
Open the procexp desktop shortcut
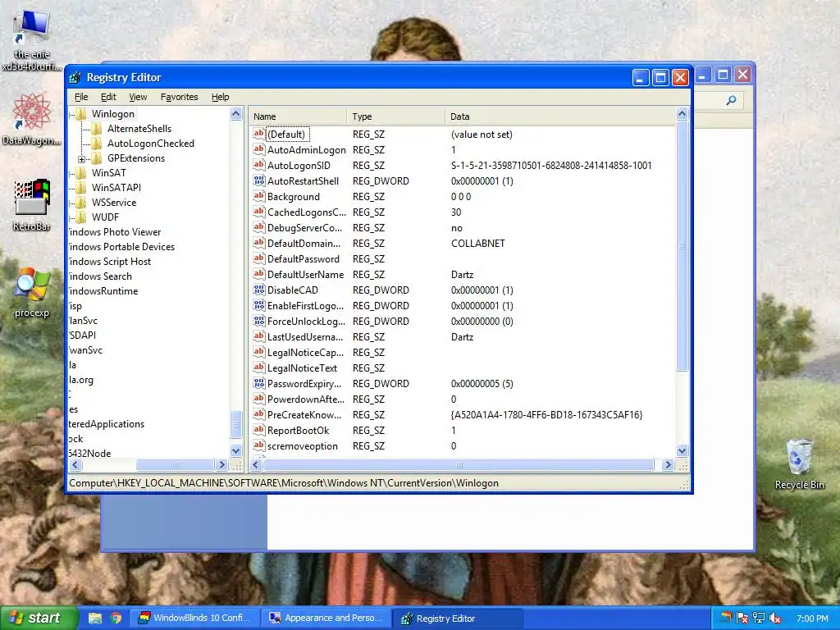(x=32, y=292)
